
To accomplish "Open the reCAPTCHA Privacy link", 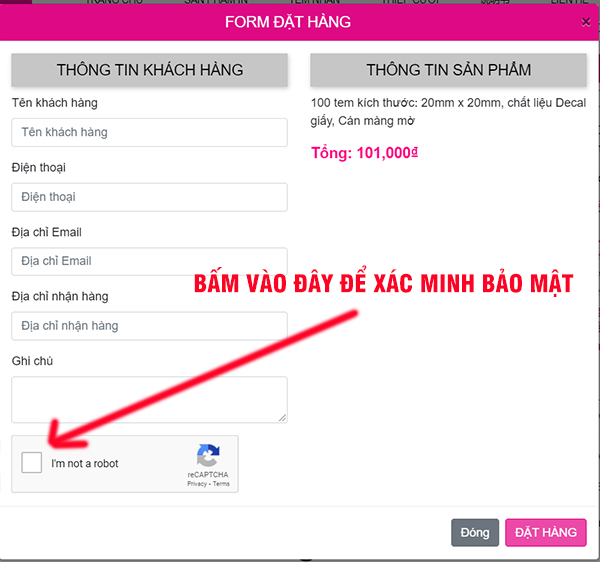I will coord(197,484).
